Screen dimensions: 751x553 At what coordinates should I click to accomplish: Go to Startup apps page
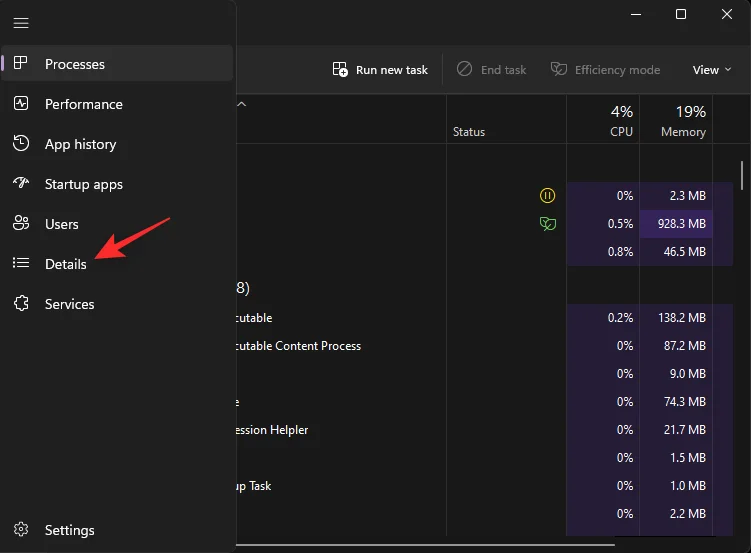(83, 184)
